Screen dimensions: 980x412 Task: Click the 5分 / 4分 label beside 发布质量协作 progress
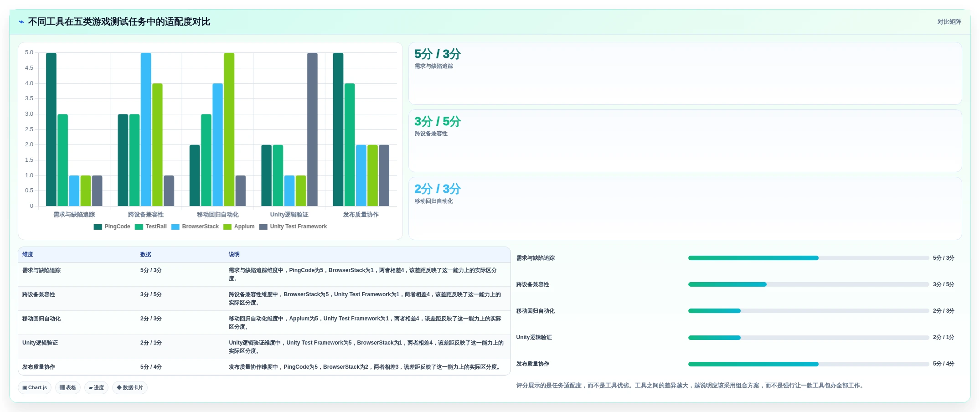pyautogui.click(x=944, y=364)
